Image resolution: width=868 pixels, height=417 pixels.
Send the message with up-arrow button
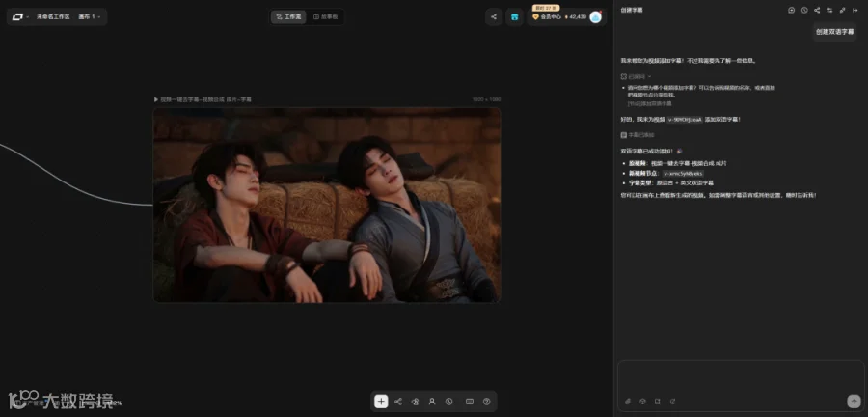[x=854, y=401]
